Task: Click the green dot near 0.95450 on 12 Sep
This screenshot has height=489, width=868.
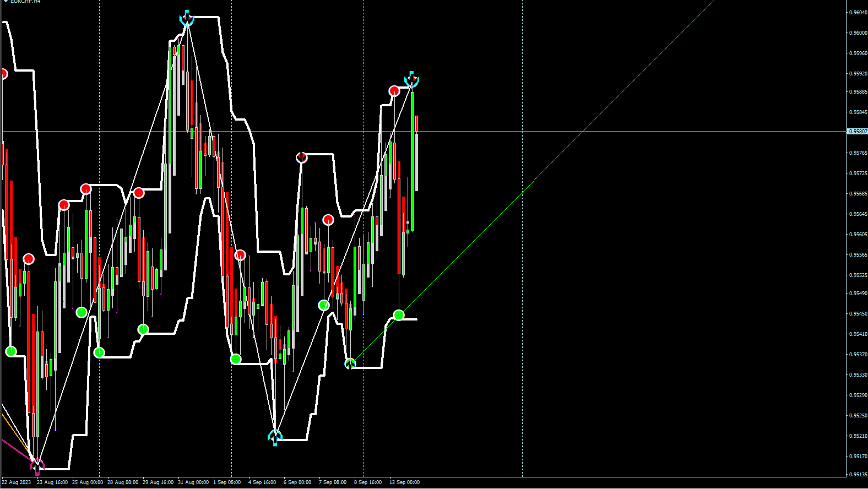Action: tap(399, 315)
